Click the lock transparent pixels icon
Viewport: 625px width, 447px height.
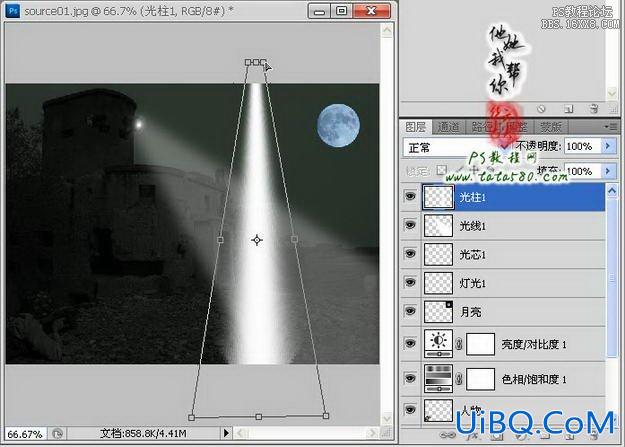coord(441,170)
